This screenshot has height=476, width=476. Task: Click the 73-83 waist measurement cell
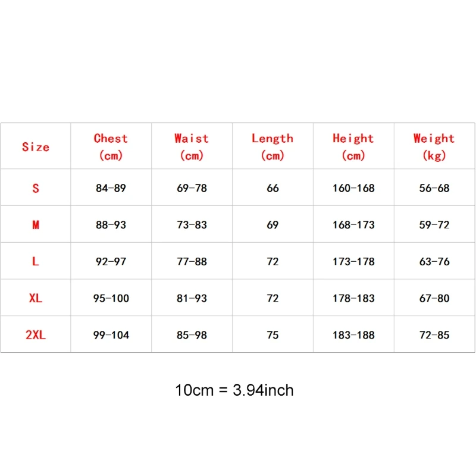pos(192,225)
